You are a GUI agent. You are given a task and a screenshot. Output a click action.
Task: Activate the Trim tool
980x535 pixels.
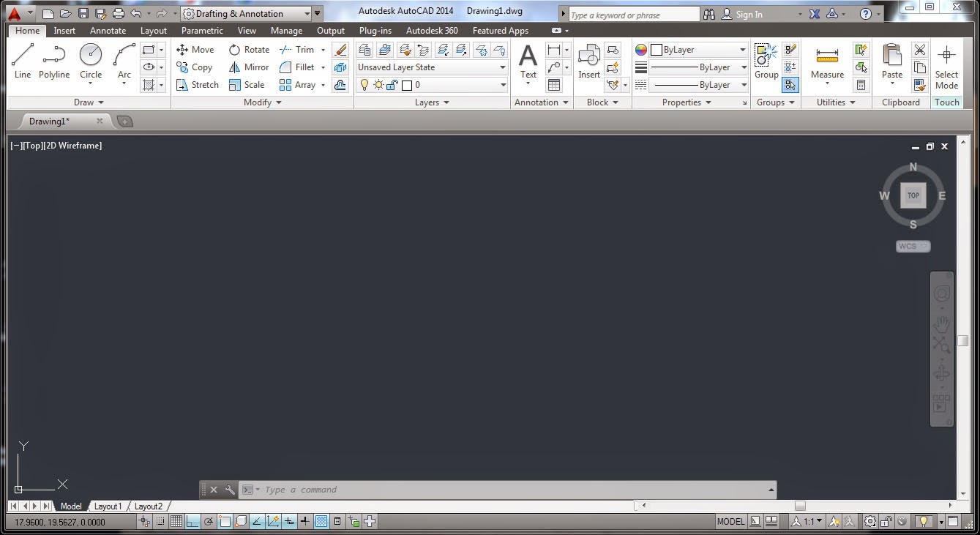296,49
